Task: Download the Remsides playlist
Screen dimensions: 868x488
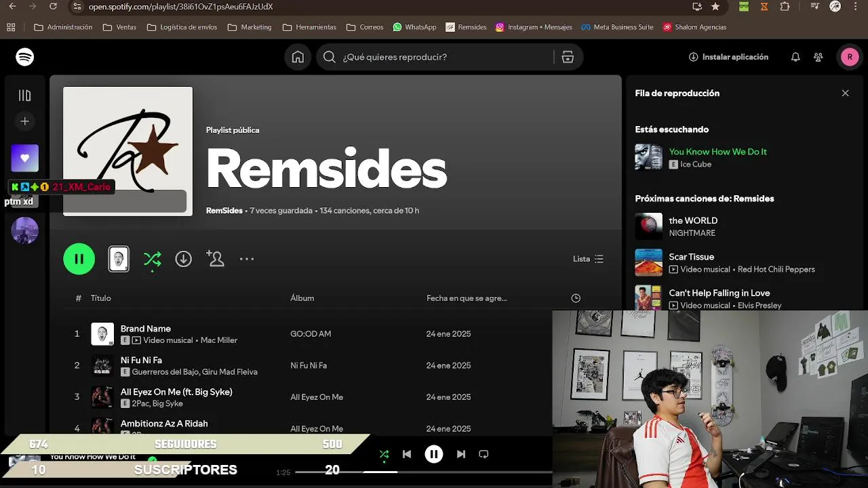Action: [x=183, y=259]
